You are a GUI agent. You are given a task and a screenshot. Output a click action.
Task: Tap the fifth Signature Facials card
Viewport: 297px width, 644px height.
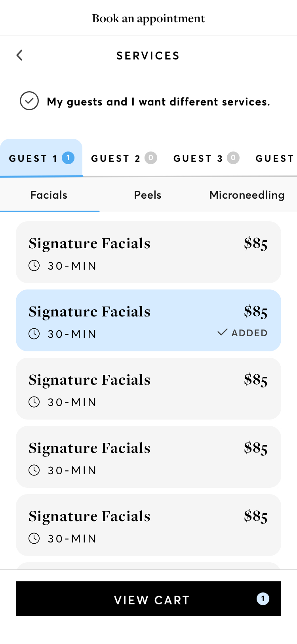pyautogui.click(x=148, y=525)
